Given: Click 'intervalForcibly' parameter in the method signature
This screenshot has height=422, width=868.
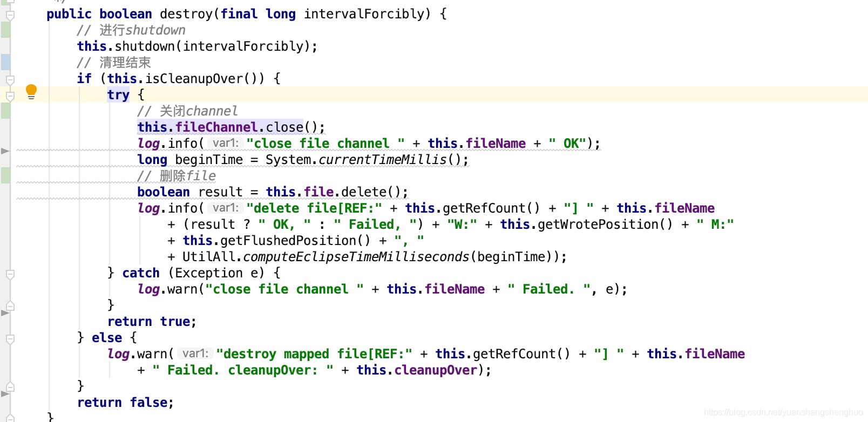Looking at the screenshot, I should pyautogui.click(x=364, y=14).
